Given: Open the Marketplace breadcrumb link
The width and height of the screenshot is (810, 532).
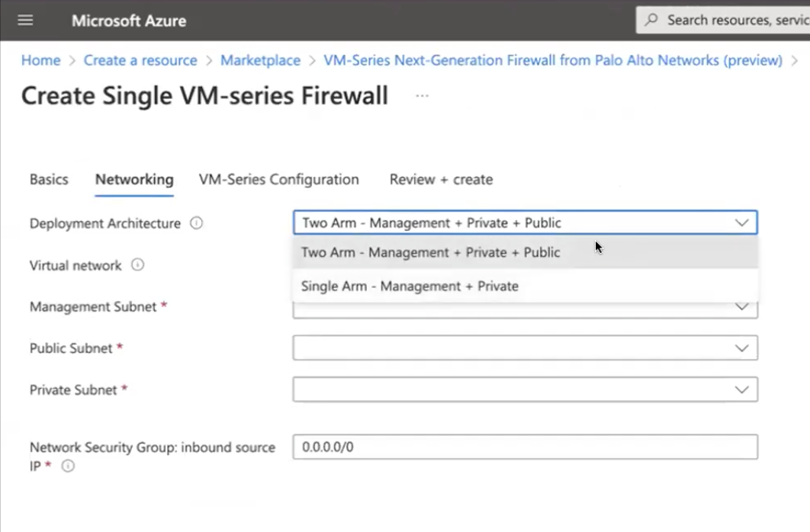Looking at the screenshot, I should tap(260, 60).
